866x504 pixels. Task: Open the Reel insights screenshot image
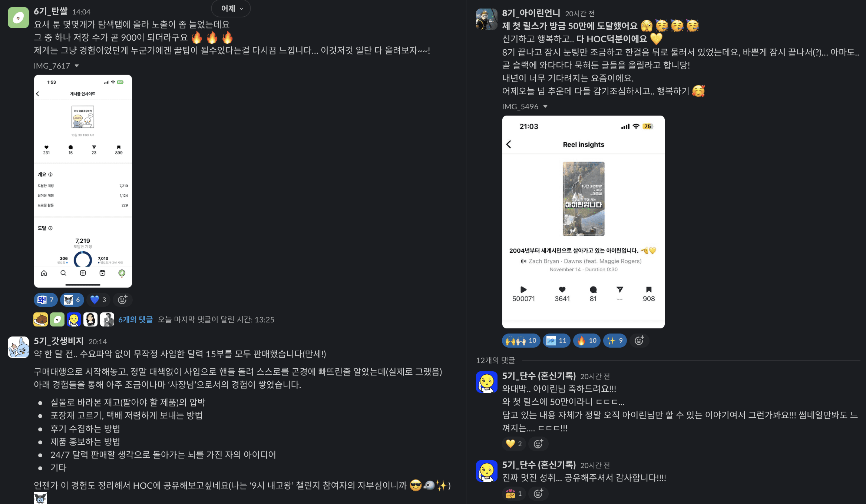pyautogui.click(x=583, y=222)
